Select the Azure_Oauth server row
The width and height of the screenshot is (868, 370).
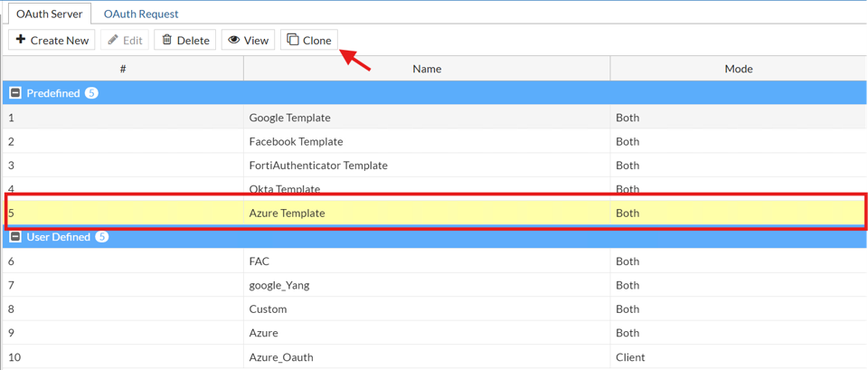coord(281,357)
